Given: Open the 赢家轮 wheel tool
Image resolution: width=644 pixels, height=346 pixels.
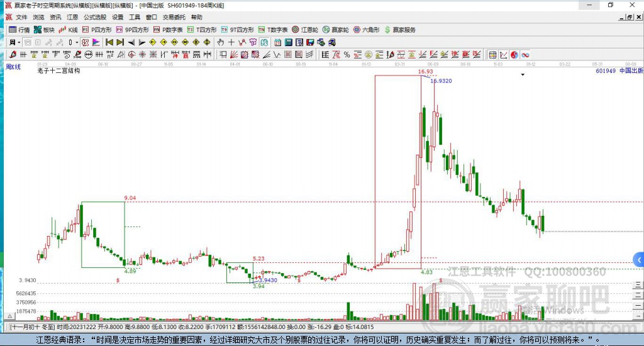Looking at the screenshot, I should [x=336, y=30].
